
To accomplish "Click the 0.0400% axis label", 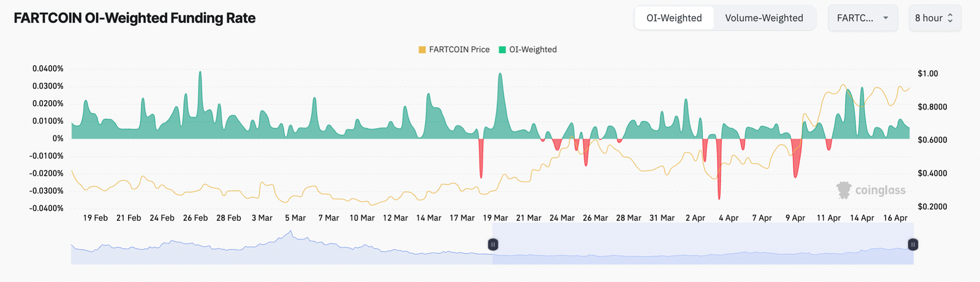I will (x=48, y=69).
